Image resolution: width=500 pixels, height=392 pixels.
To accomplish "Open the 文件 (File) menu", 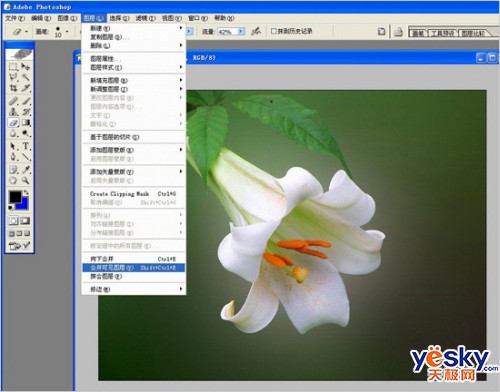I will (x=15, y=18).
